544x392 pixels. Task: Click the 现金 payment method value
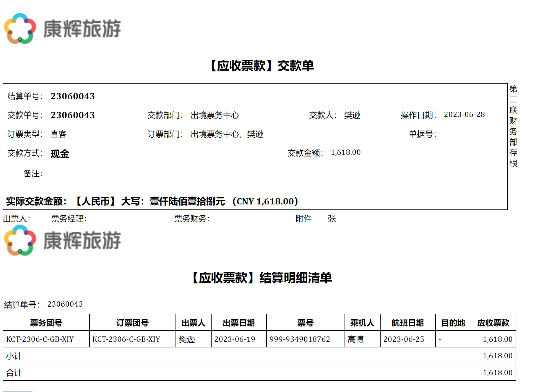click(x=60, y=154)
